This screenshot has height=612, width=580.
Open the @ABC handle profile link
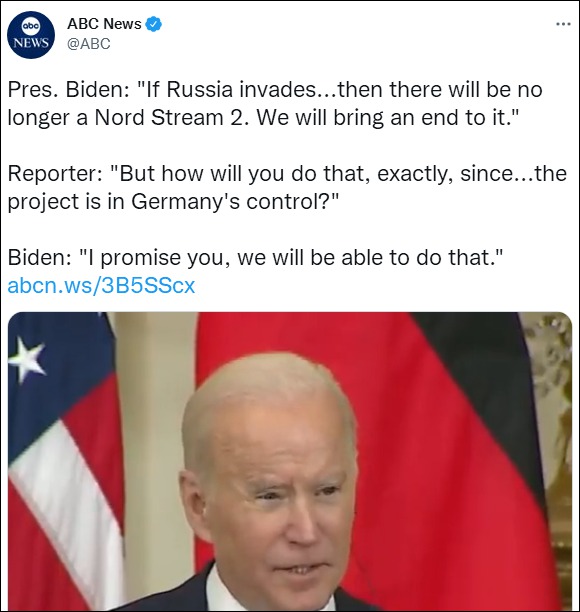click(89, 44)
